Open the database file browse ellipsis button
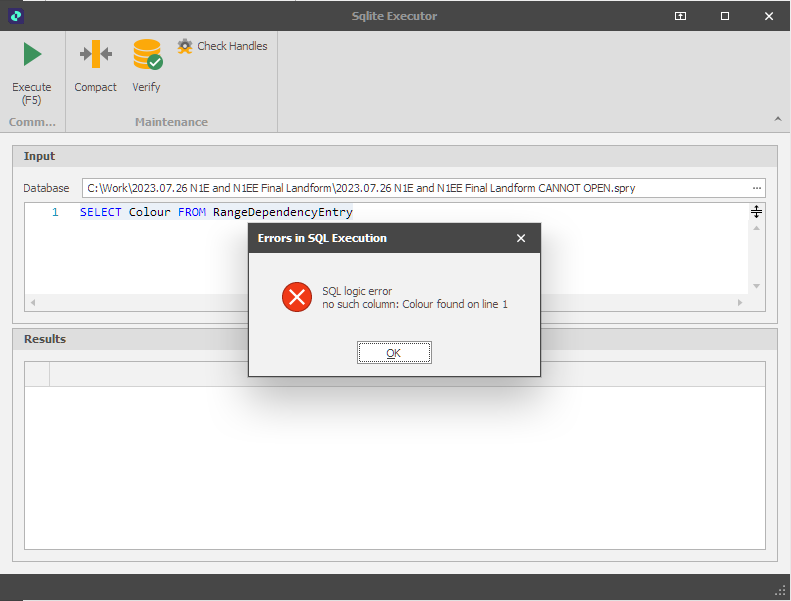Viewport: 791px width, 601px height. (757, 188)
